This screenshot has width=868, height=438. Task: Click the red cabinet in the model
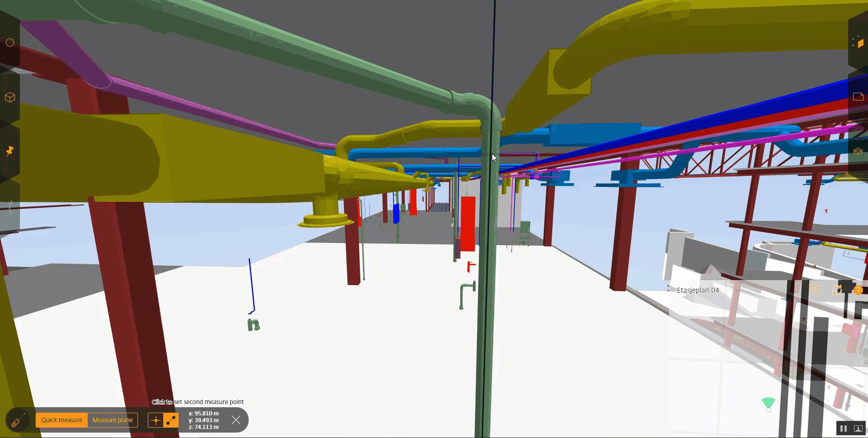468,224
